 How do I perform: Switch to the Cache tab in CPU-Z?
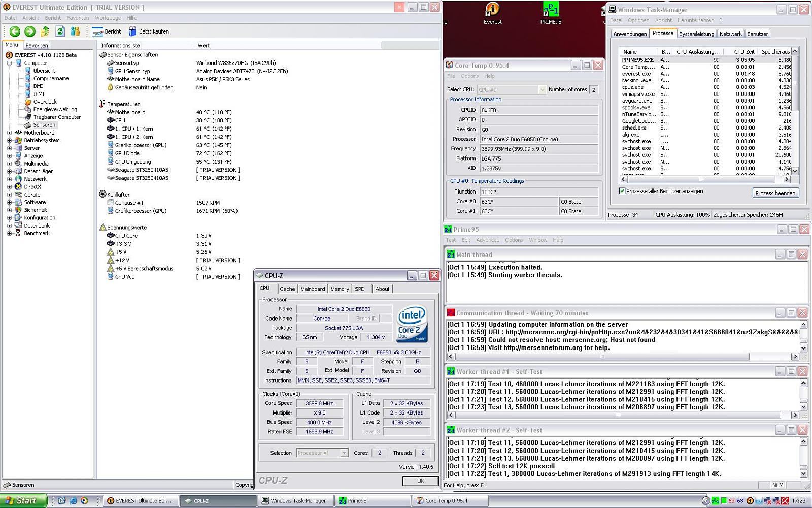coord(287,289)
